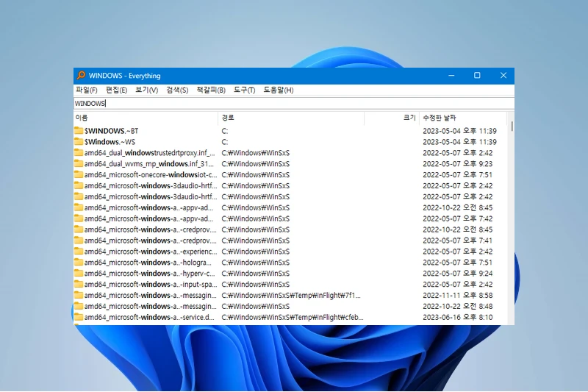The width and height of the screenshot is (588, 392).
Task: Click folder icon of amd64_dual_windowstrustedrtproxy.inf
Action: coord(79,152)
